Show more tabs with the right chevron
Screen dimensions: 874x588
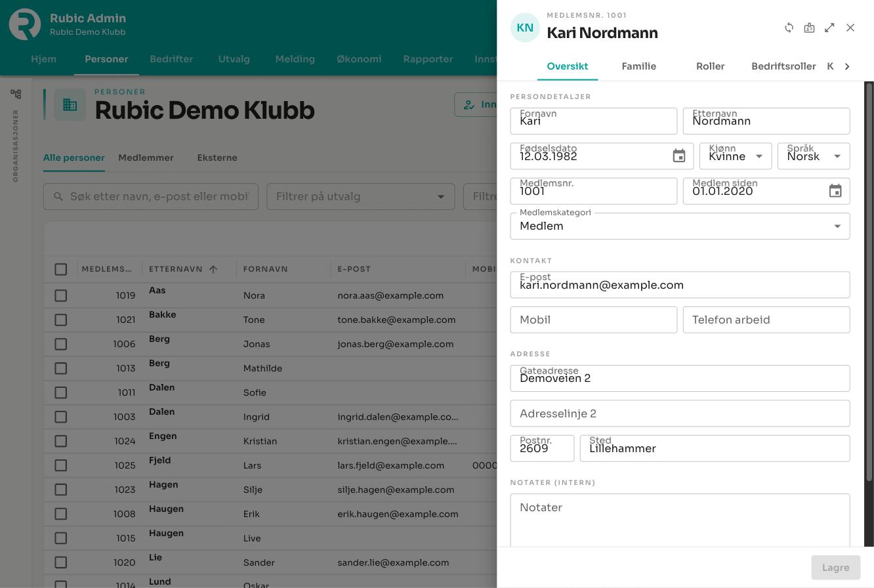point(847,66)
